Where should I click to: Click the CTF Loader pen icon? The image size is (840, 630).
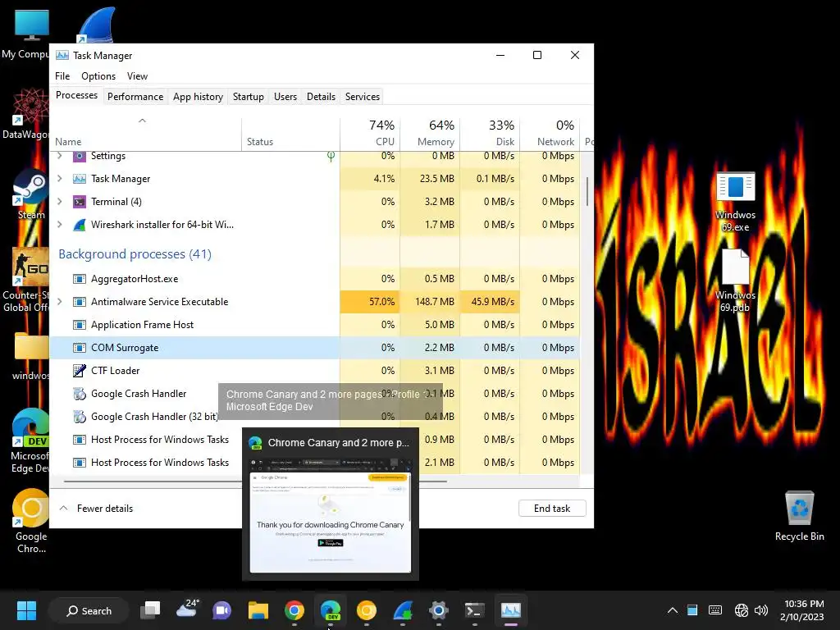[x=80, y=370]
